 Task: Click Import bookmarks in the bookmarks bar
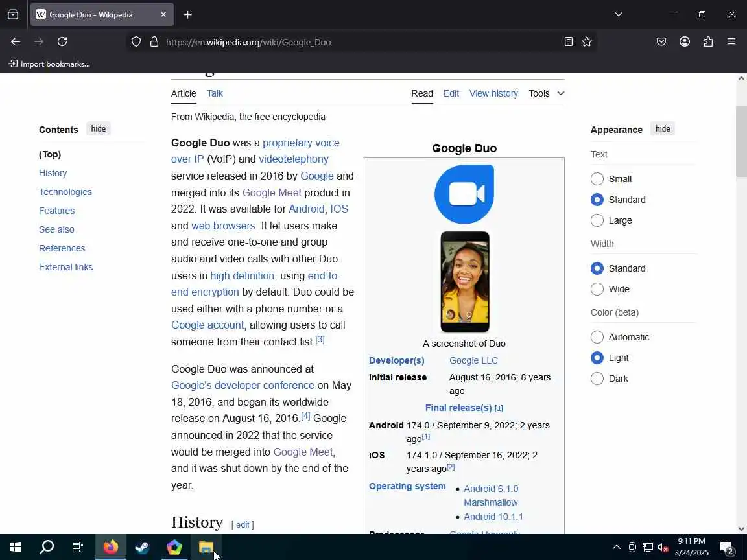(x=49, y=64)
